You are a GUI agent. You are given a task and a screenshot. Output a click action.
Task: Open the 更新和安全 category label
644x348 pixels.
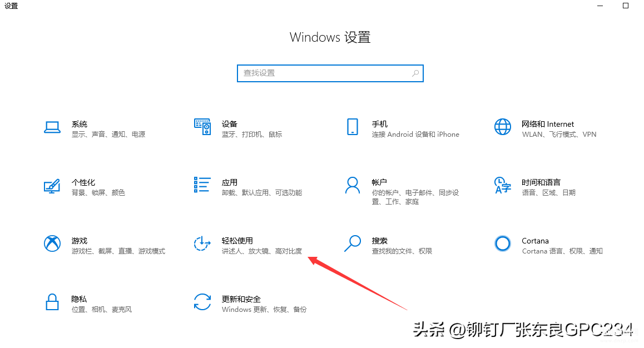241,300
